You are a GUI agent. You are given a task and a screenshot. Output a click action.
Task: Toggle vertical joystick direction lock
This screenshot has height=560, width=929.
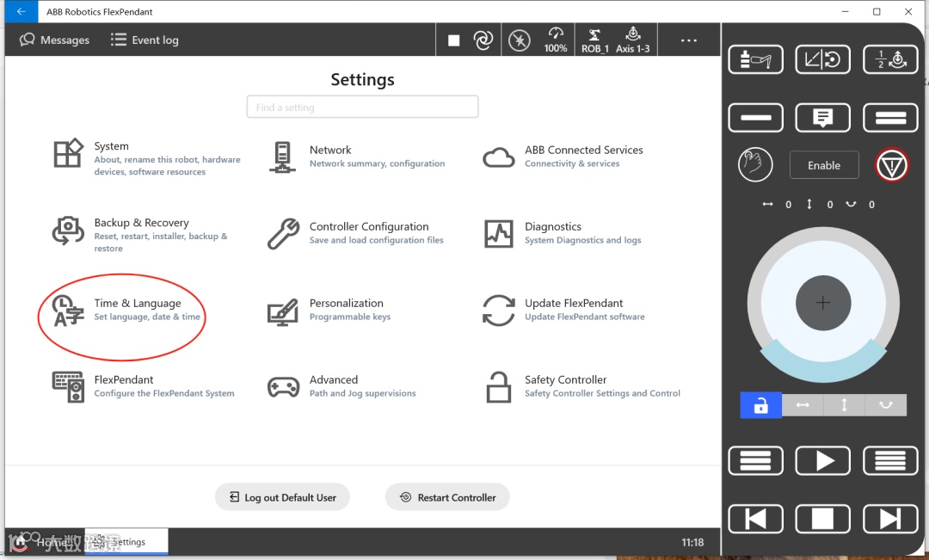(845, 406)
